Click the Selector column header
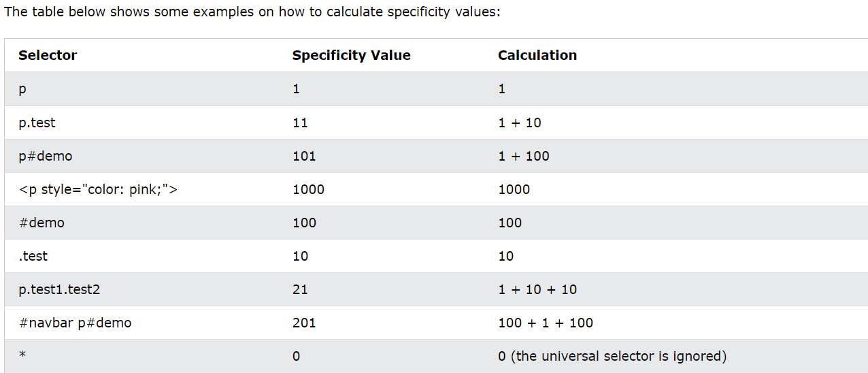The image size is (868, 373). (48, 56)
